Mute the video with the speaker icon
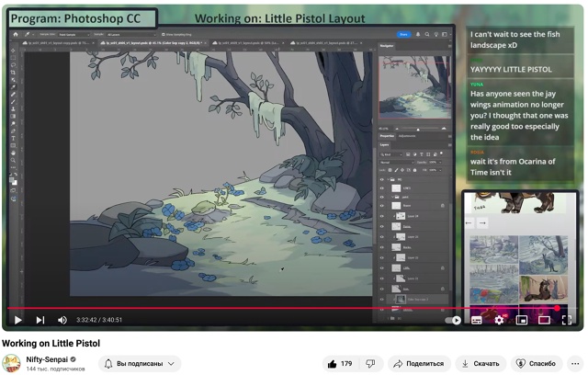Screen dimensions: 588x375 62,320
